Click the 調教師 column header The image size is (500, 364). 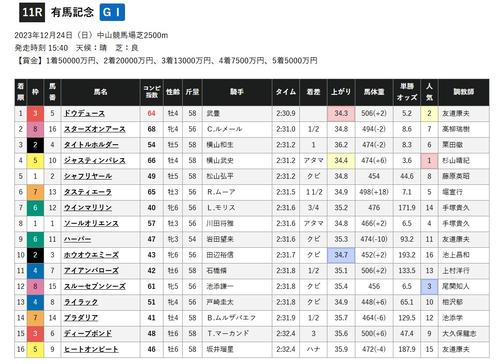point(464,92)
